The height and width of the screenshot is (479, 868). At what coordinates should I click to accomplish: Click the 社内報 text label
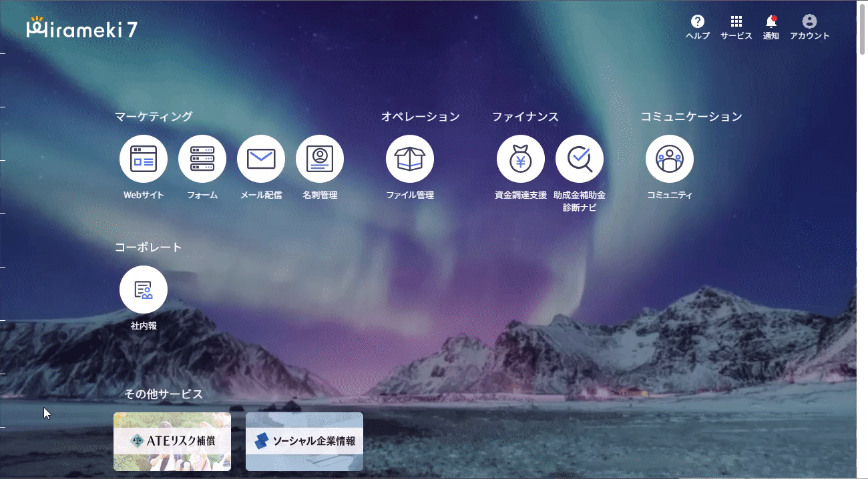coord(144,326)
